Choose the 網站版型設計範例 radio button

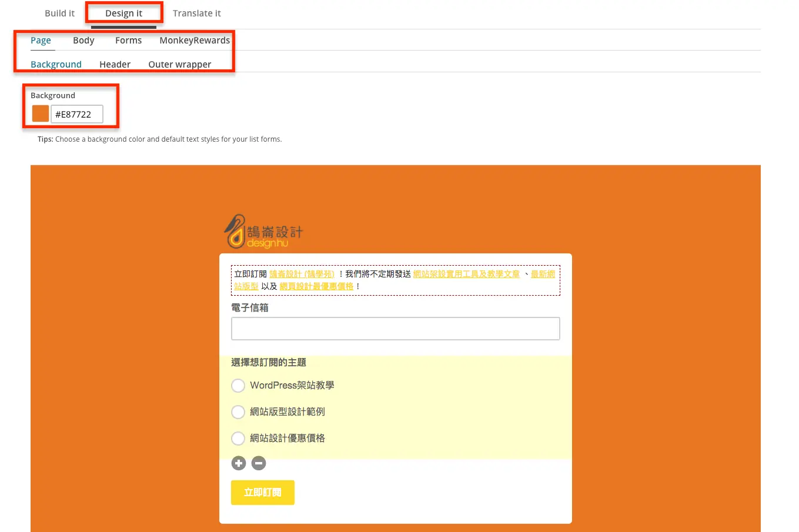pyautogui.click(x=238, y=412)
